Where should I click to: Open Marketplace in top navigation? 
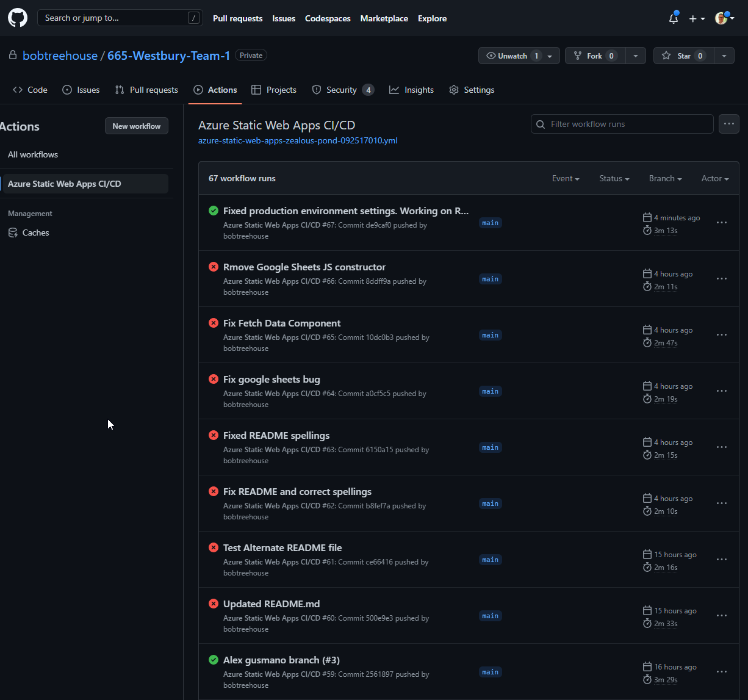384,18
